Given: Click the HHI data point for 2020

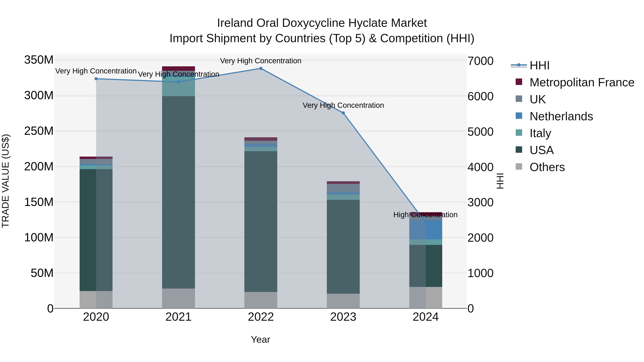Looking at the screenshot, I should [x=96, y=79].
